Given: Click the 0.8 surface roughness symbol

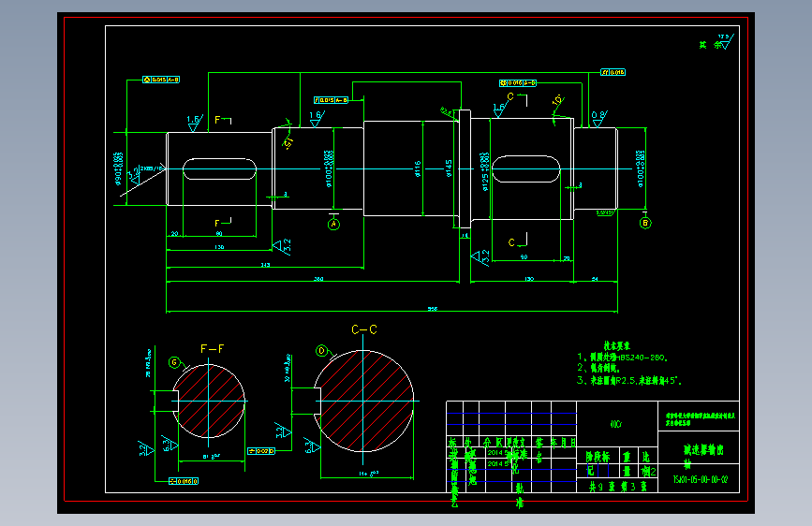Looking at the screenshot, I should 599,119.
